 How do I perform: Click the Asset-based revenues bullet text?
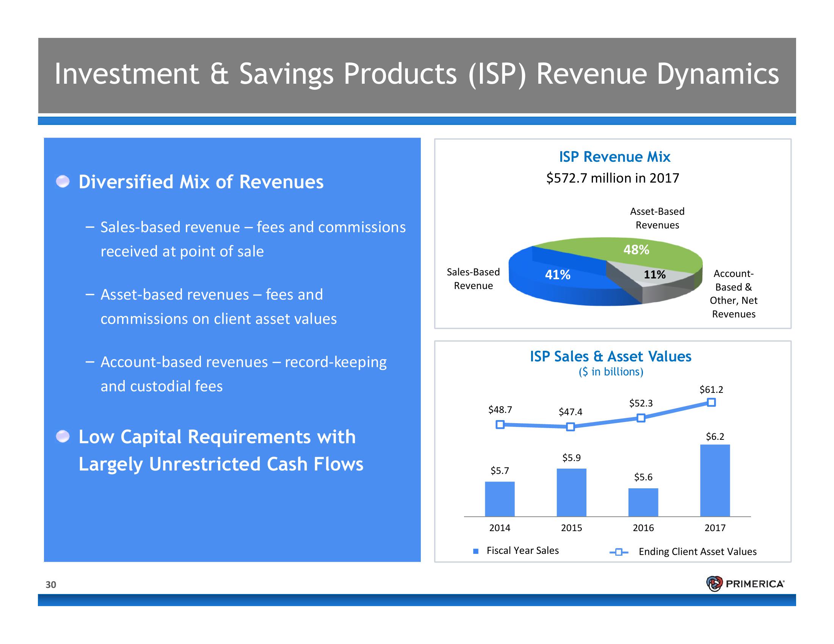(218, 307)
